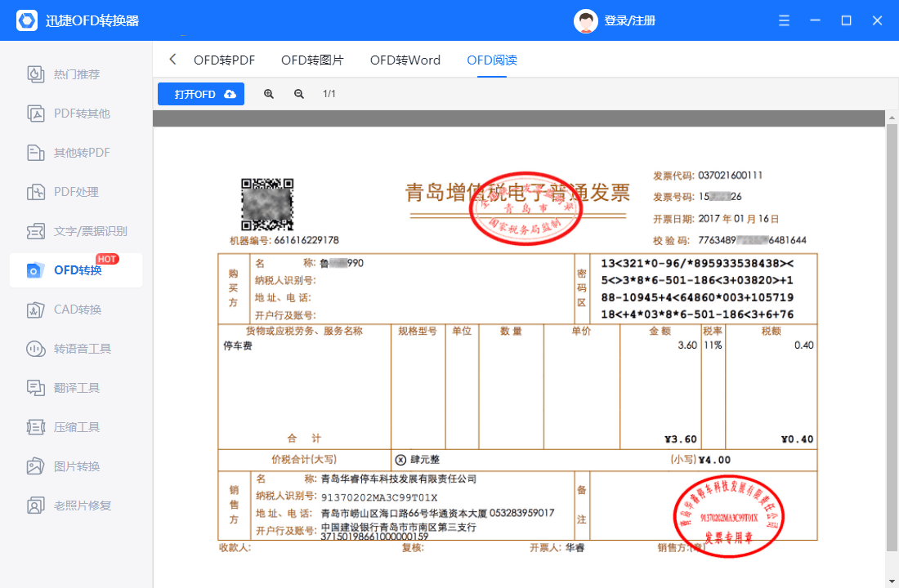Switch to the OFD转PDF tab
This screenshot has width=899, height=588.
224,60
